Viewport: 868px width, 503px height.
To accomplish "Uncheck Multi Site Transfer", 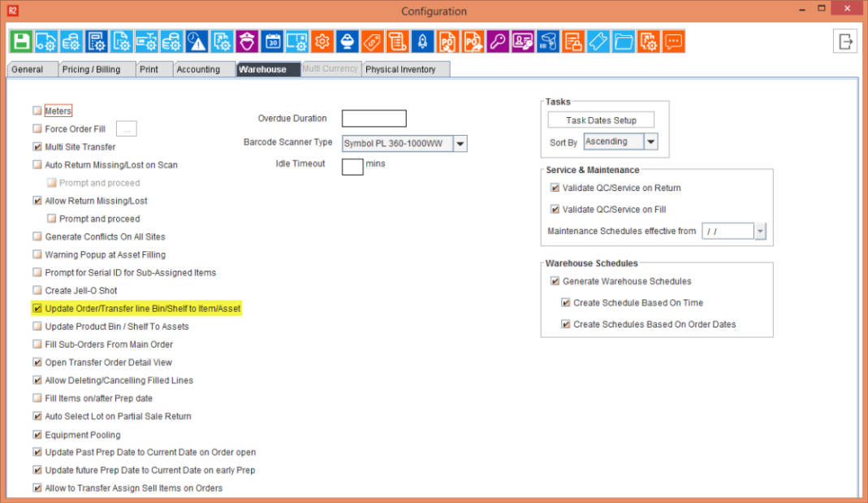I will click(x=37, y=147).
